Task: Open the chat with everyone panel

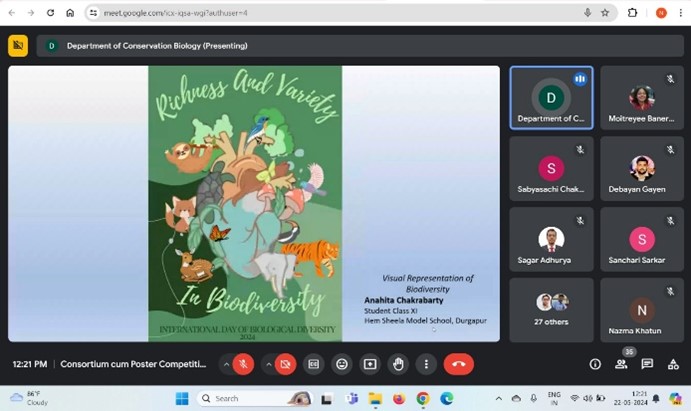Action: [x=647, y=364]
